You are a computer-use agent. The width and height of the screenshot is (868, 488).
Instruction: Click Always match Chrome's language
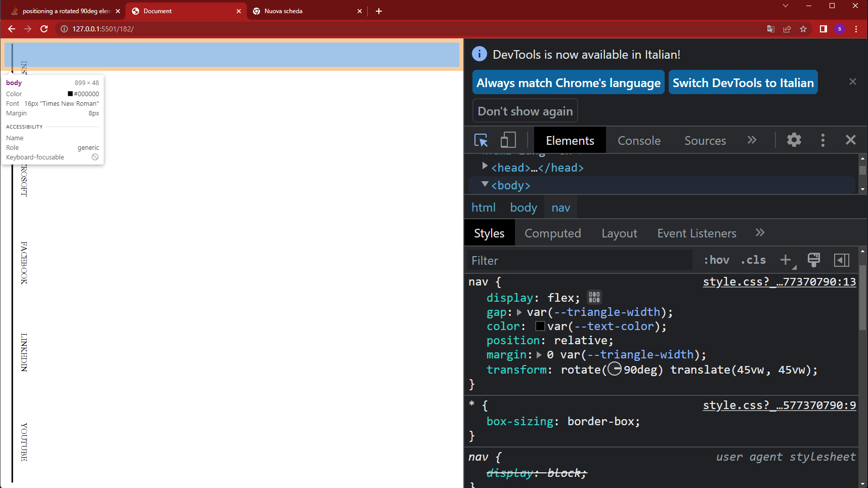point(569,83)
